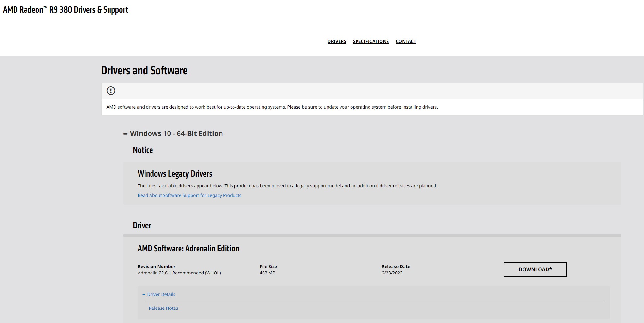Viewport: 644px width, 323px height.
Task: Click the AMD Radeon R9 380 page title
Action: (x=66, y=10)
